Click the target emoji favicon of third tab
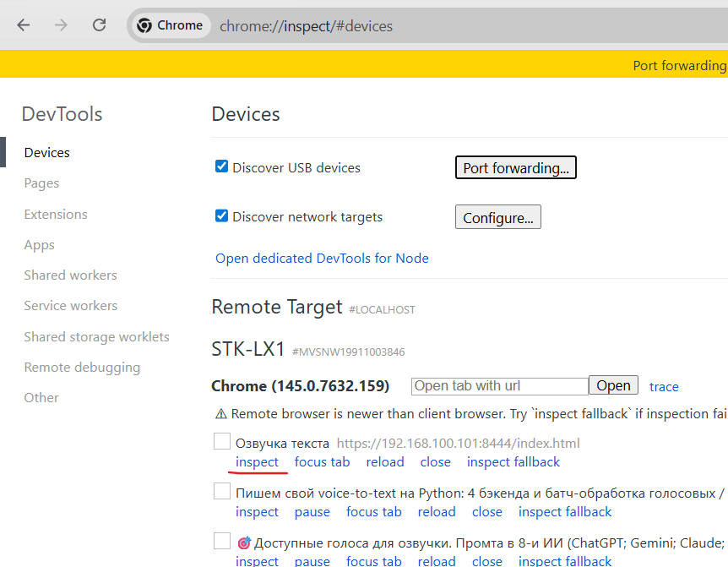Image resolution: width=728 pixels, height=567 pixels. coord(244,542)
